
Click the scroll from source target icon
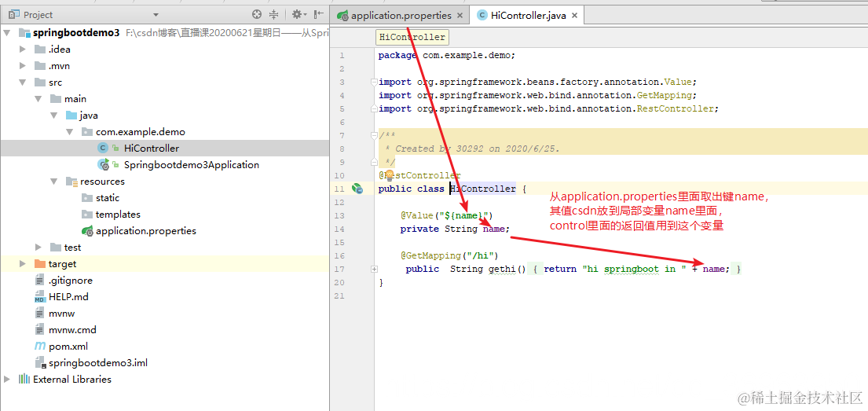click(256, 15)
